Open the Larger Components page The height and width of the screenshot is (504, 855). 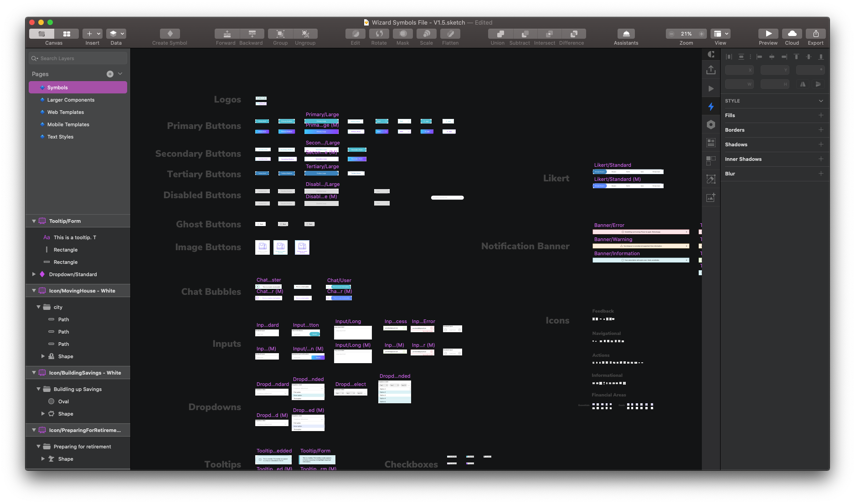[78, 100]
